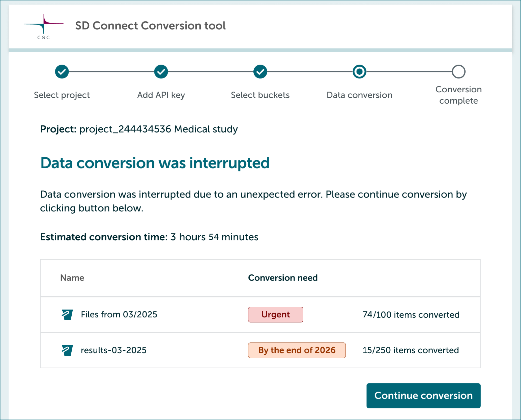Click the checkmark icon on Select project step
The image size is (521, 420).
pos(62,71)
